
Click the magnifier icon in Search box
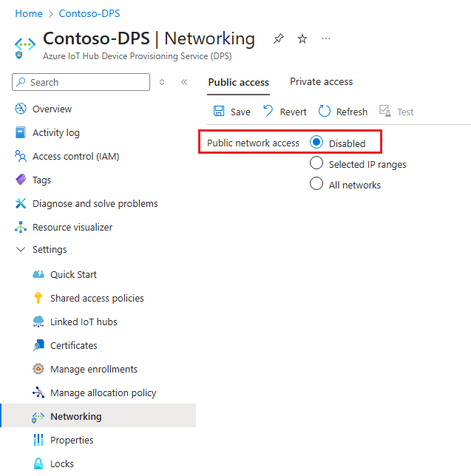[x=21, y=82]
